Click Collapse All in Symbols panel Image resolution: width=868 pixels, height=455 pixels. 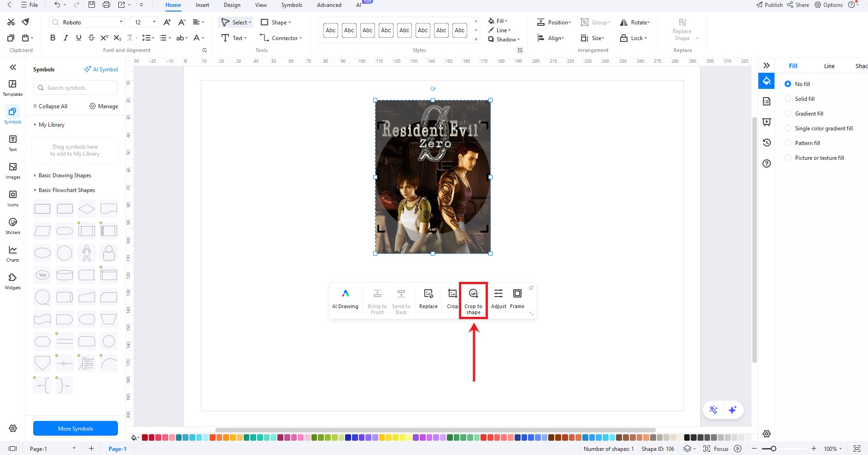(x=50, y=106)
